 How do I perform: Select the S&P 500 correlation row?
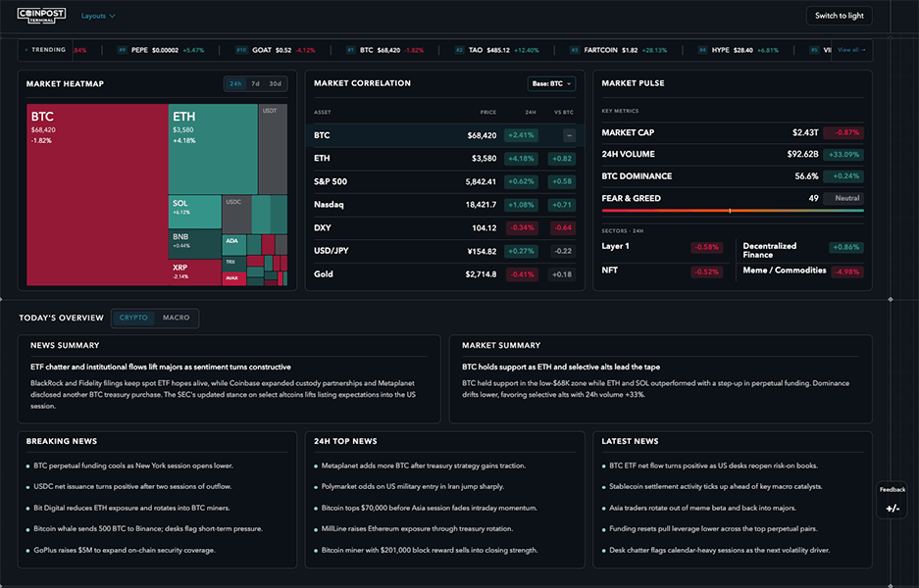pyautogui.click(x=444, y=181)
